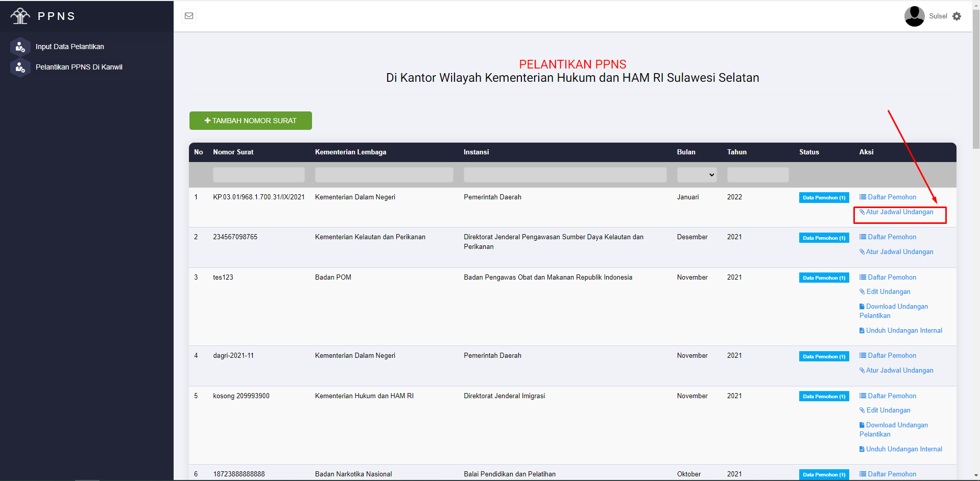Click scrollbar down arrow
Screen dimensions: 980x481
[x=976, y=476]
